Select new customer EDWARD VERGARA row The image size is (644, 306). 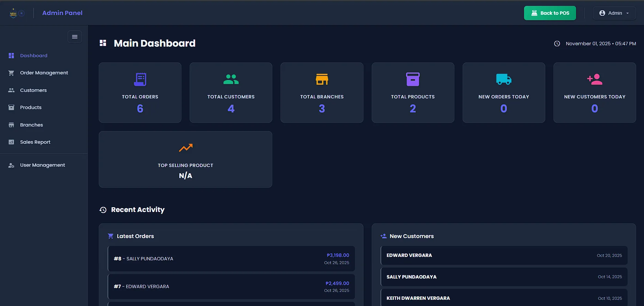tap(504, 255)
